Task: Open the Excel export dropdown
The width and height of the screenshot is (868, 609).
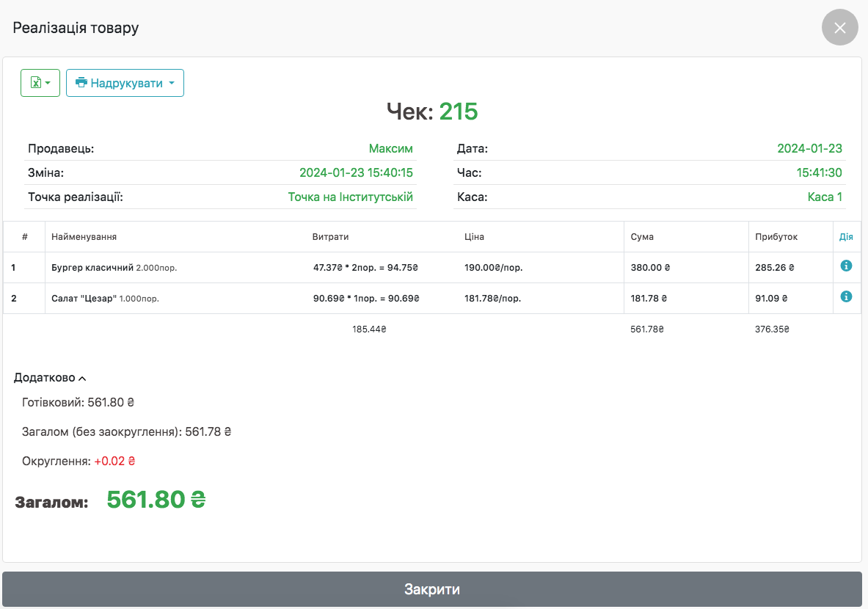Action: (40, 83)
